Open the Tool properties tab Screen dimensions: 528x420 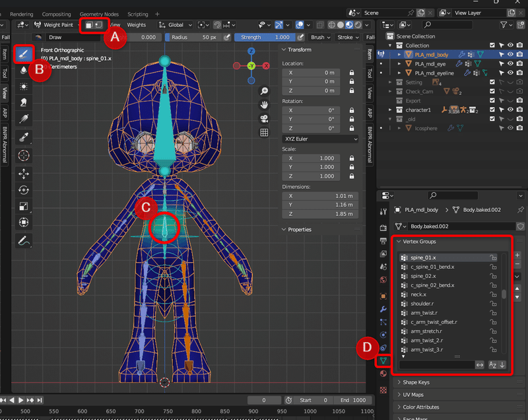(x=383, y=211)
